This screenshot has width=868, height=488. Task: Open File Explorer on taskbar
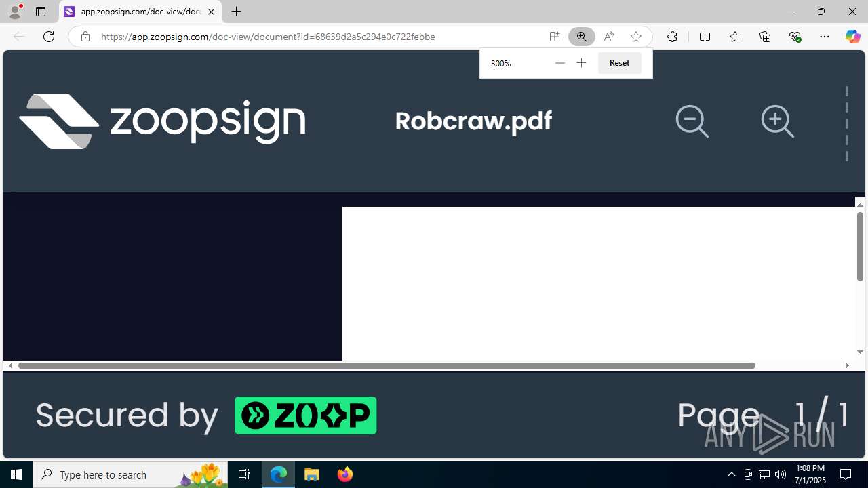(x=311, y=474)
